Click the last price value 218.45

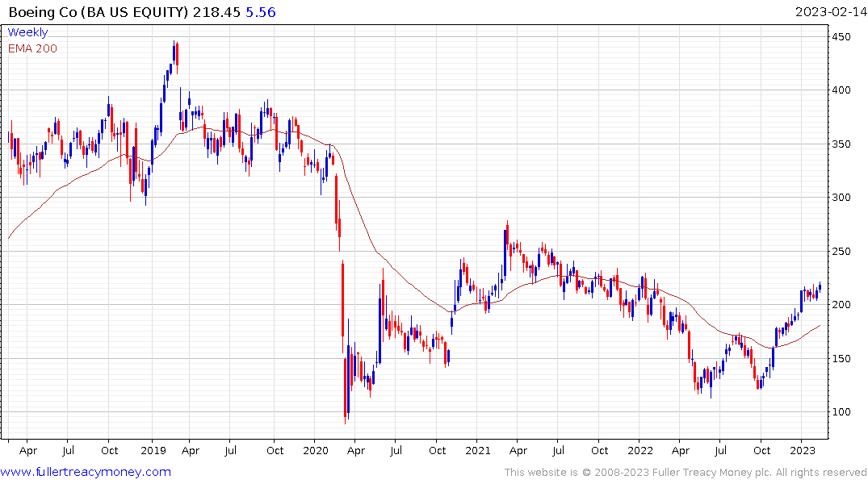pos(216,12)
